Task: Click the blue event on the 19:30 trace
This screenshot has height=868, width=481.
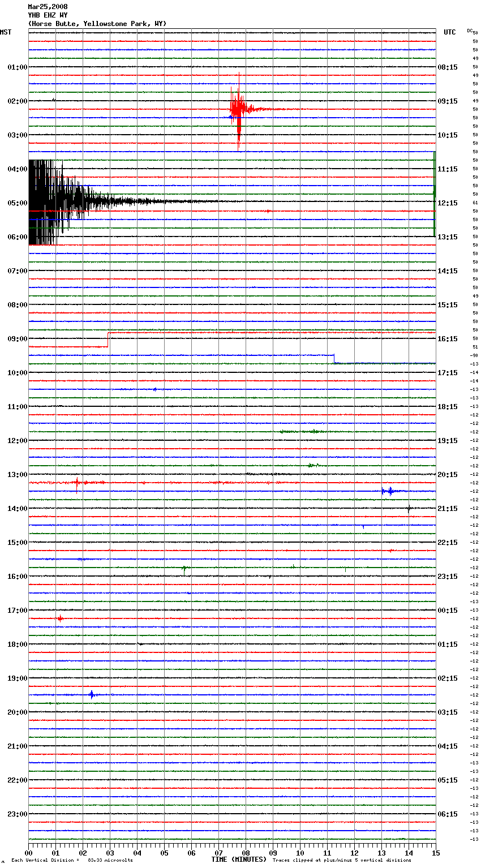Action: [92, 694]
